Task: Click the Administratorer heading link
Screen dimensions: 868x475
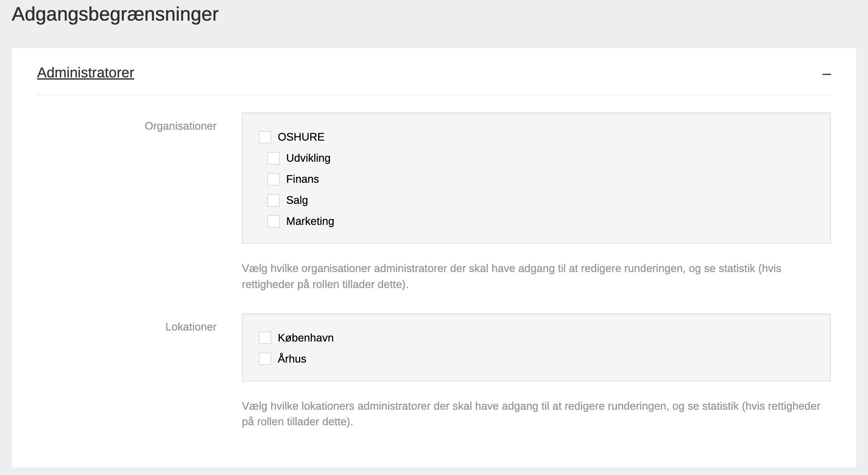Action: [86, 73]
